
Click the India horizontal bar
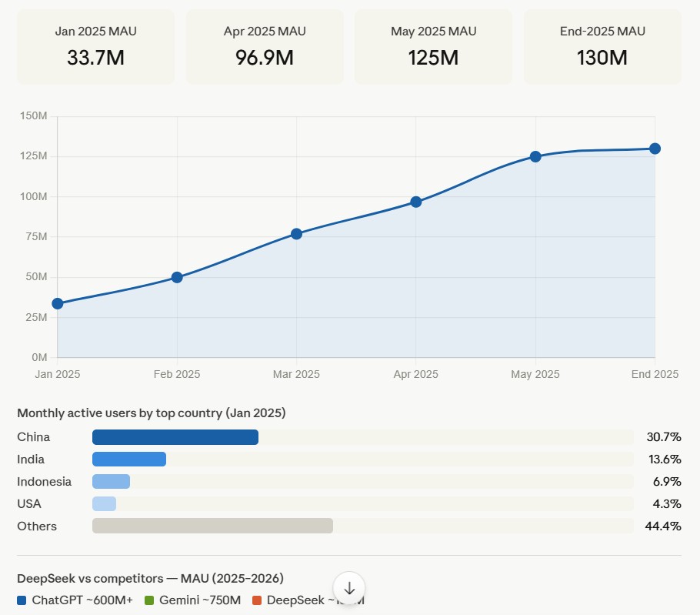tap(128, 459)
